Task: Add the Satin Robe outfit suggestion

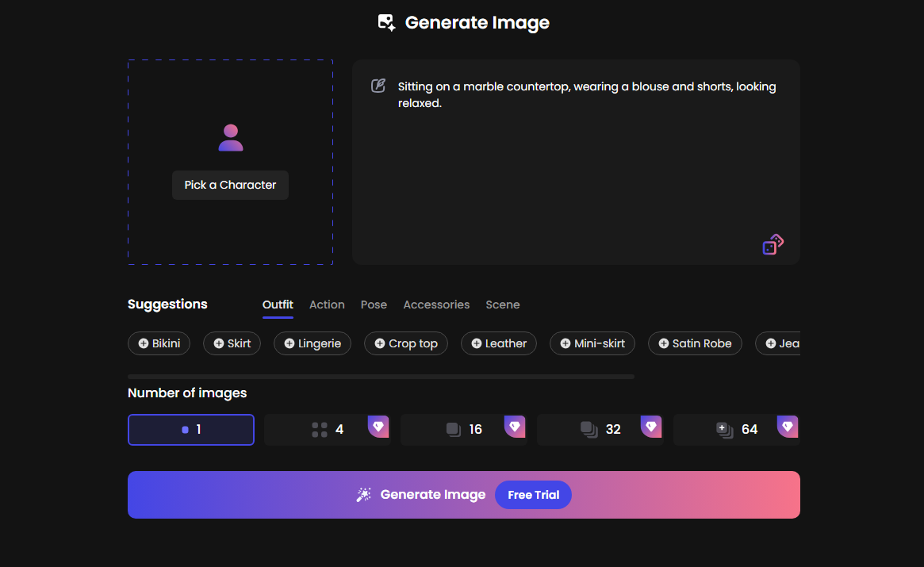Action: coord(695,343)
